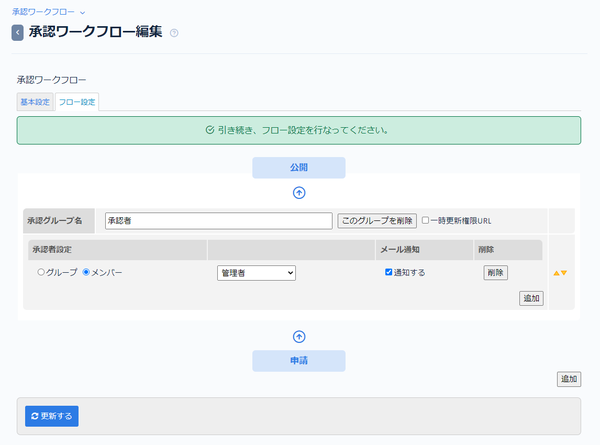
Task: Click the 削除 button in the approver row
Action: (x=496, y=273)
